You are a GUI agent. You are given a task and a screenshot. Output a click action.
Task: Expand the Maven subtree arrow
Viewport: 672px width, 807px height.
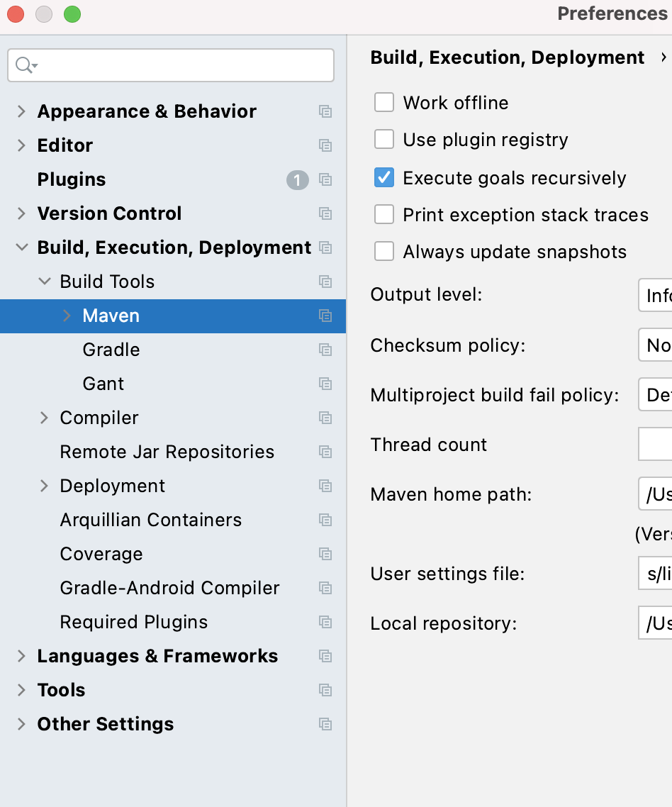coord(67,316)
